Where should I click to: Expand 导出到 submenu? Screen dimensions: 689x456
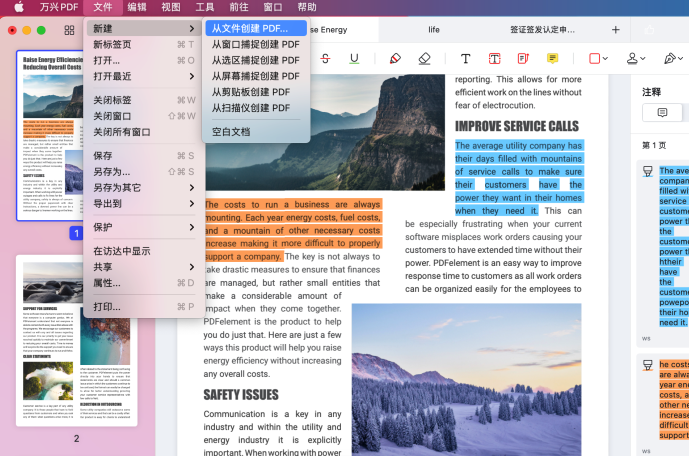tap(143, 203)
